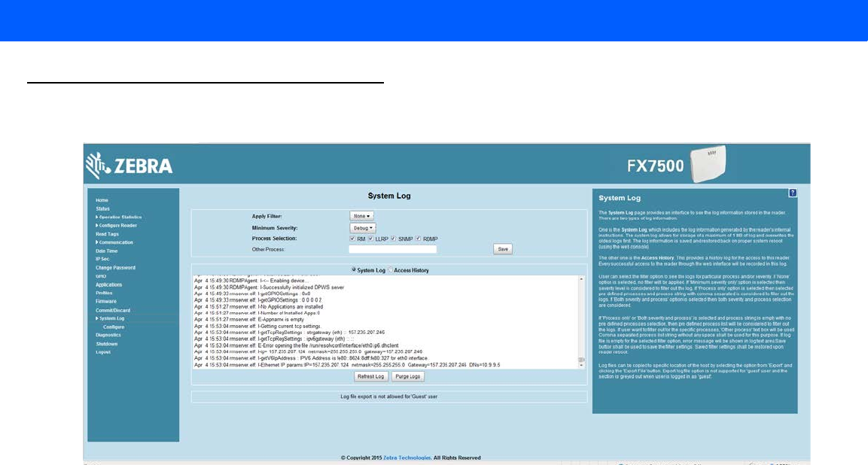Click the FX7500 reader device image
Viewport: 868px width, 465px height.
pyautogui.click(x=708, y=164)
